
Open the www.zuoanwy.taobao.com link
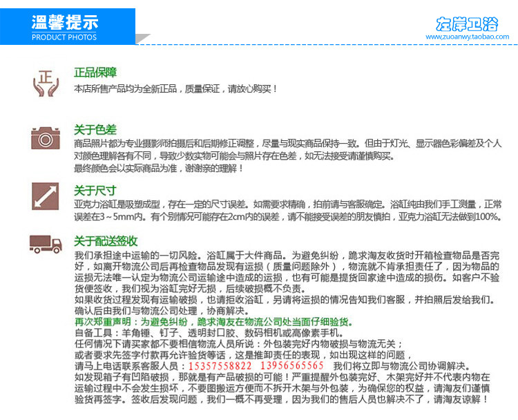pos(467,37)
